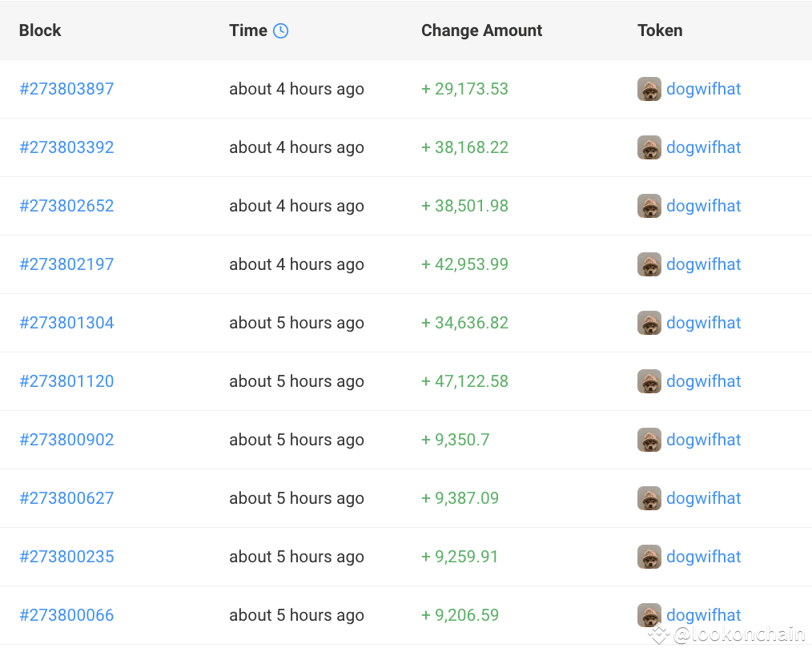This screenshot has width=812, height=652.
Task: Select the change amount +47,122.58
Action: (465, 381)
